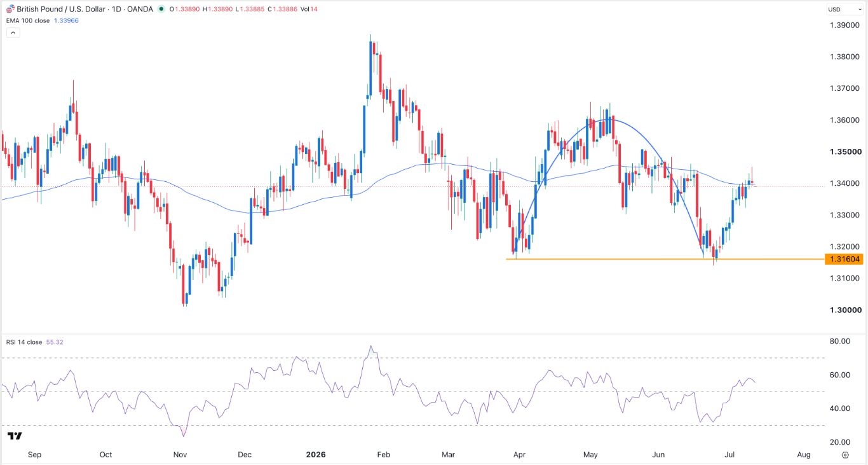Click the close price 1.33886
This screenshot has width=868, height=465.
pos(283,9)
